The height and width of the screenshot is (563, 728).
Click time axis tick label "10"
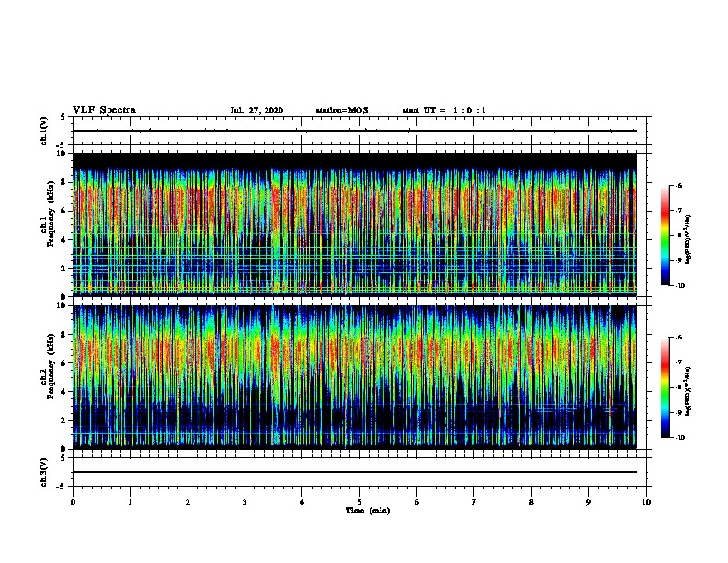(x=646, y=502)
